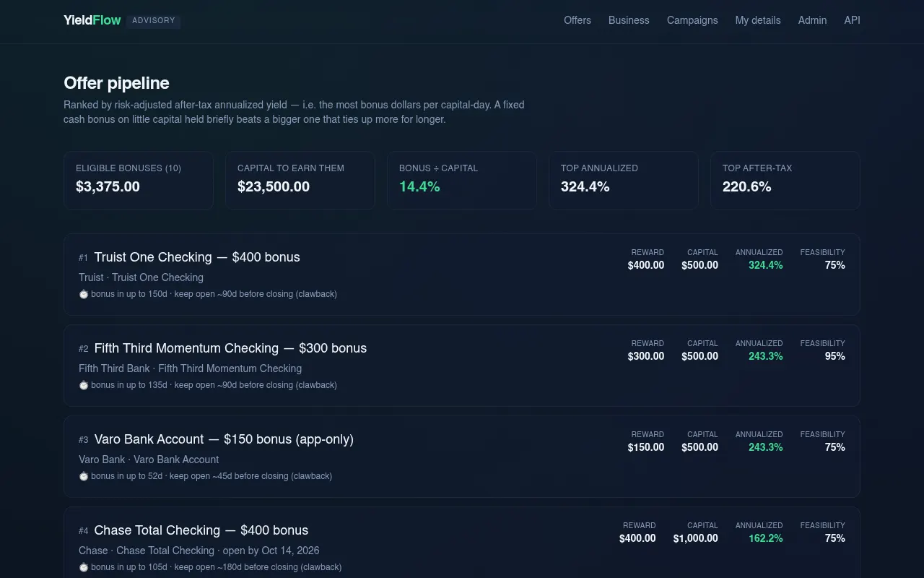This screenshot has width=924, height=578.
Task: Click the Truist reward value $400.00
Action: pos(646,265)
